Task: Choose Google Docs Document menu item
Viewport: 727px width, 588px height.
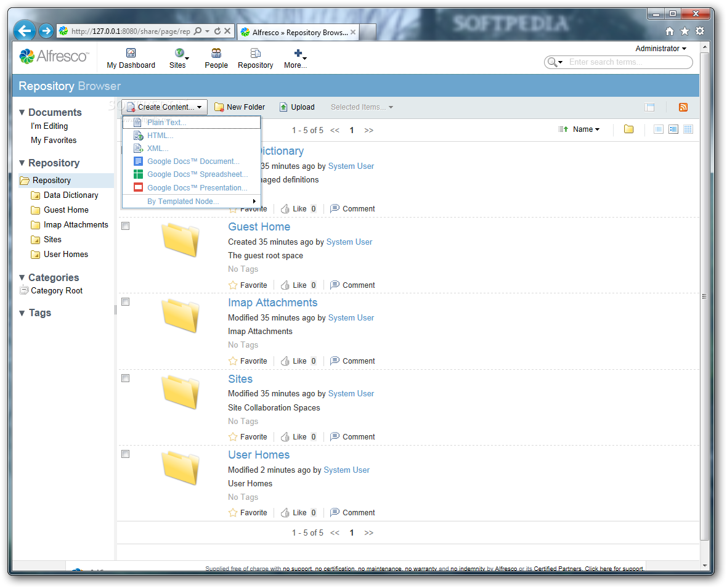Action: 192,161
